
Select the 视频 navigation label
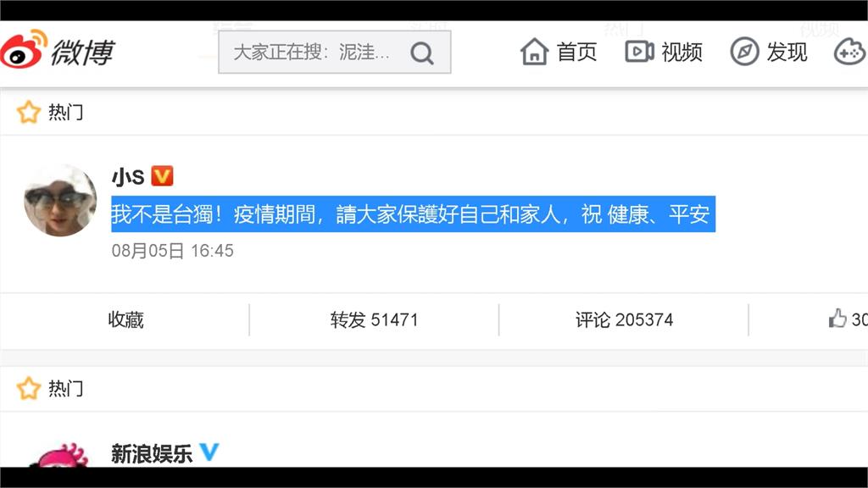coord(682,53)
